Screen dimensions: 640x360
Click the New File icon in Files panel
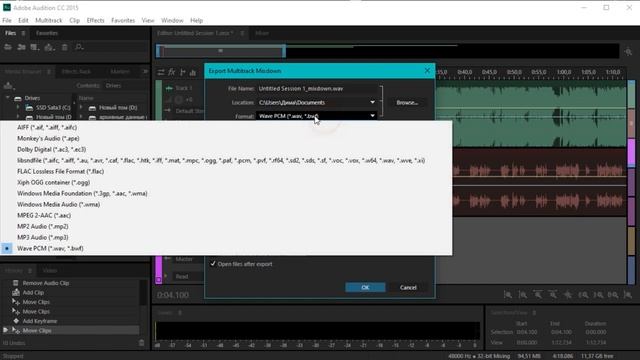tap(35, 47)
